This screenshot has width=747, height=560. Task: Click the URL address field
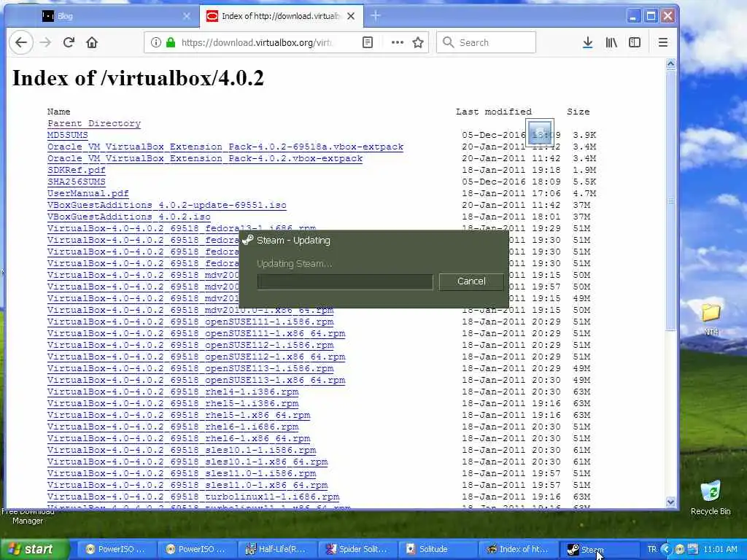click(x=258, y=42)
